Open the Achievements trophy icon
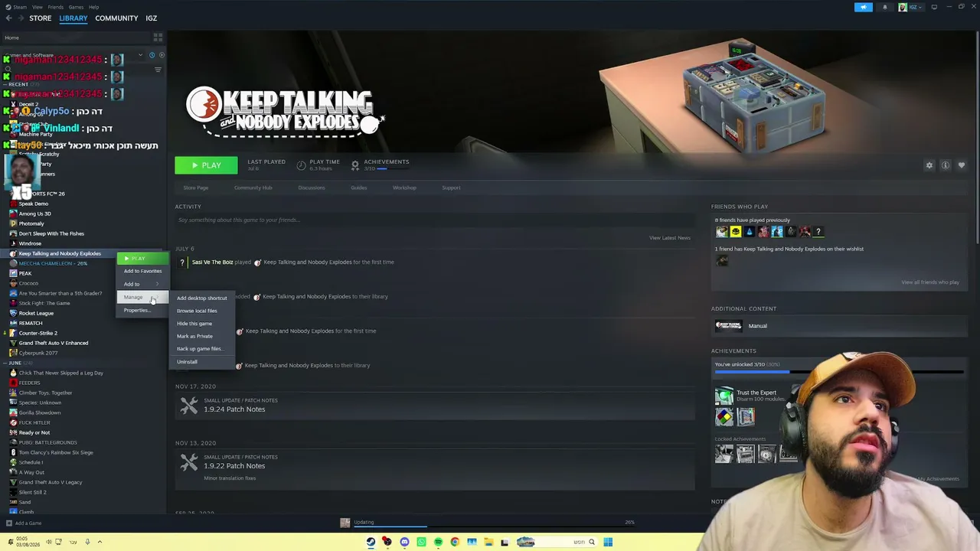Viewport: 980px width, 551px height. click(x=354, y=165)
